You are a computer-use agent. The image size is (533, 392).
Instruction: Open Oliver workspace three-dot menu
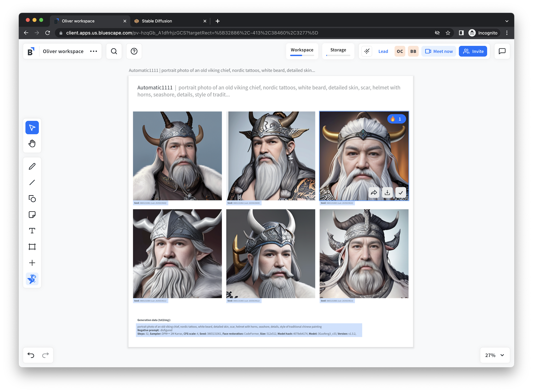tap(93, 51)
